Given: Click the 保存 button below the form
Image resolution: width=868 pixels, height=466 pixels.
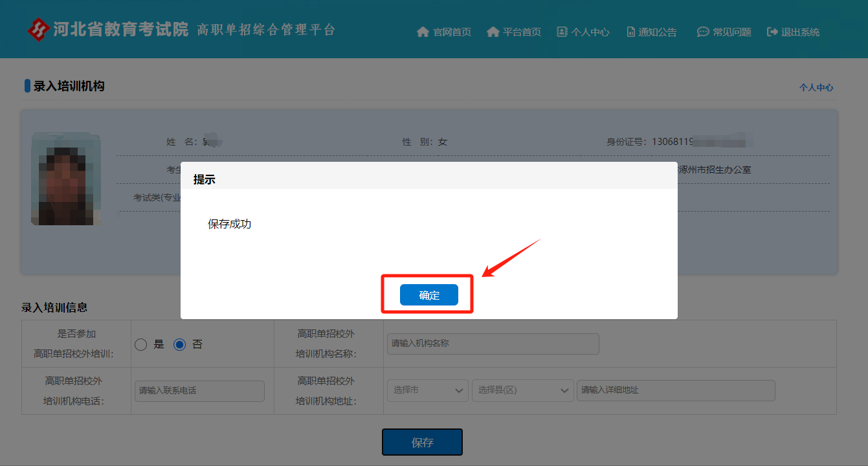Looking at the screenshot, I should click(x=422, y=443).
